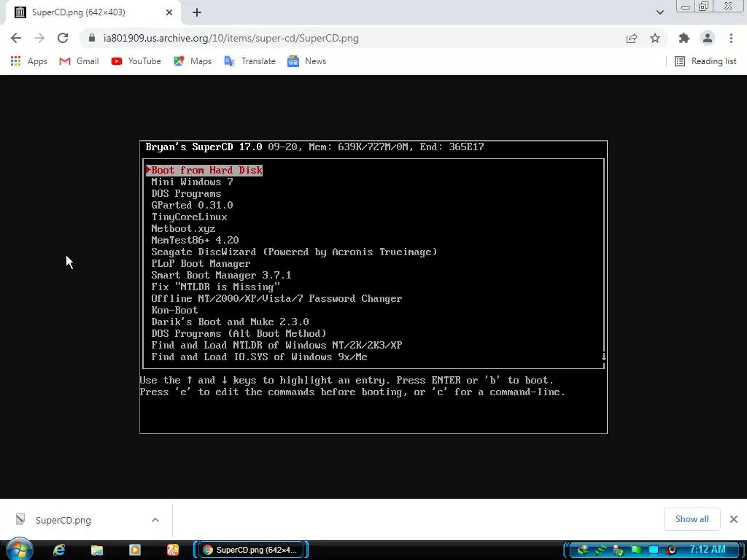Click 'TinyCoreLinux' text

coord(189,217)
